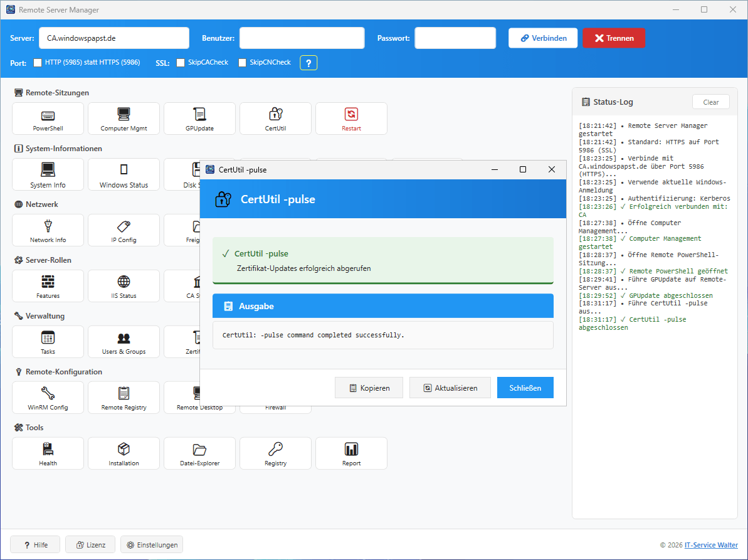Check IIS Status

point(124,286)
